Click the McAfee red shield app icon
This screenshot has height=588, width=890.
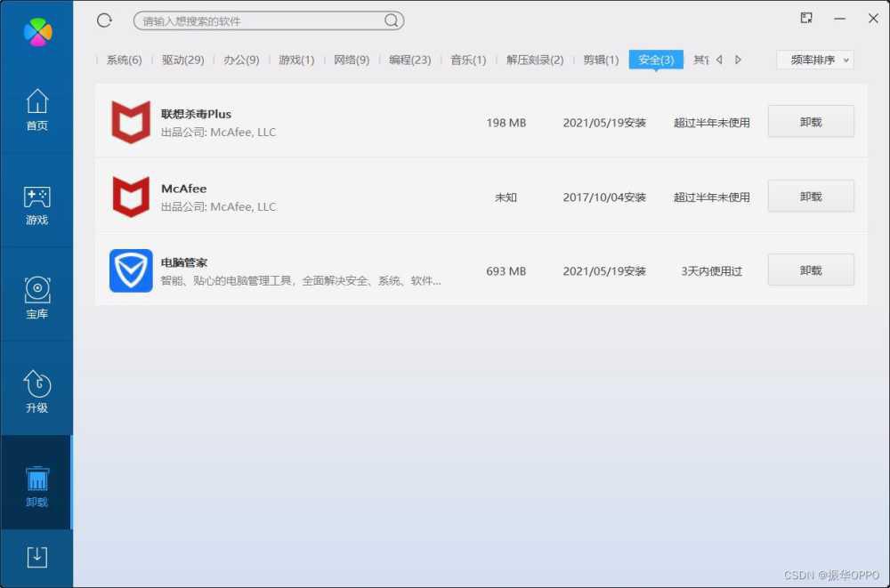click(131, 197)
